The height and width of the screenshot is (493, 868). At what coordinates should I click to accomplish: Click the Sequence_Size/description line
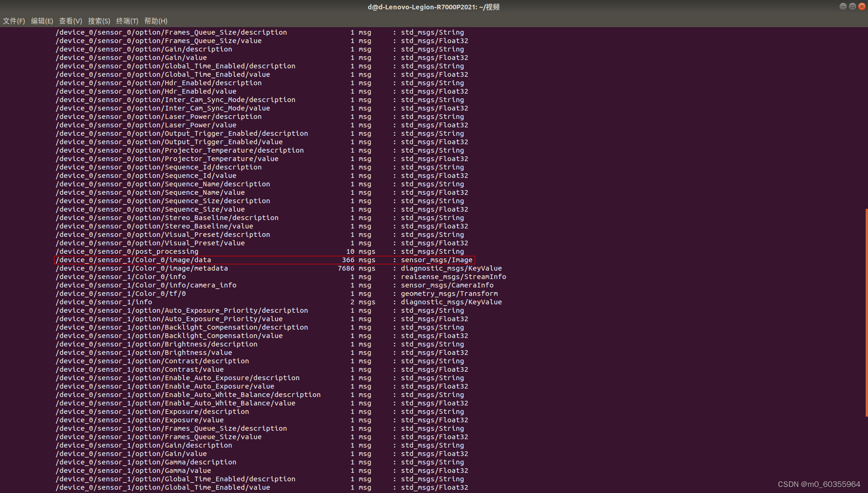(x=260, y=201)
